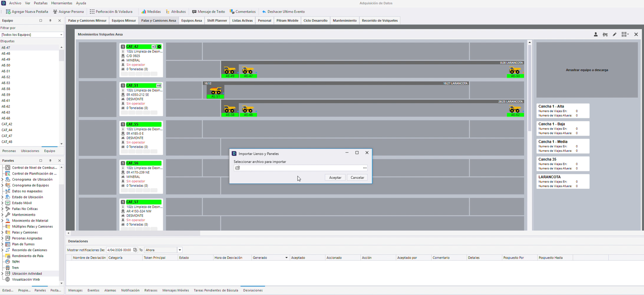The image size is (644, 295).
Task: Open the layout grid dropdown in canvas header
Action: click(625, 34)
